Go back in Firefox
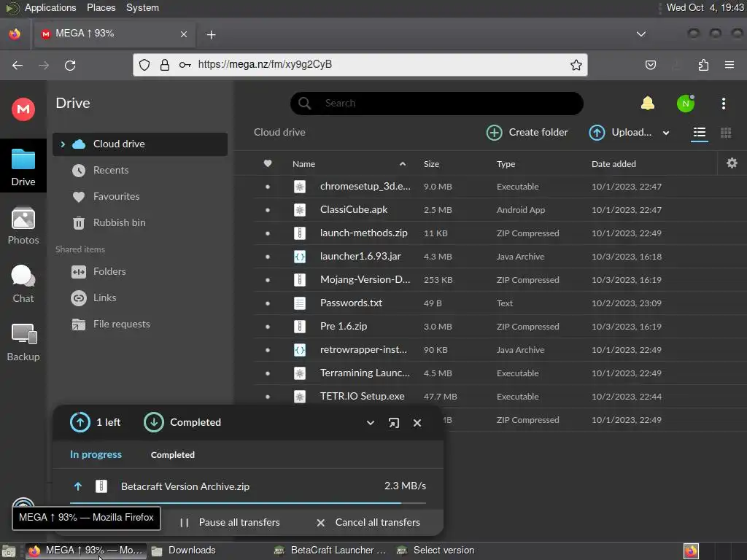Screen dimensions: 747x560 tap(18, 65)
